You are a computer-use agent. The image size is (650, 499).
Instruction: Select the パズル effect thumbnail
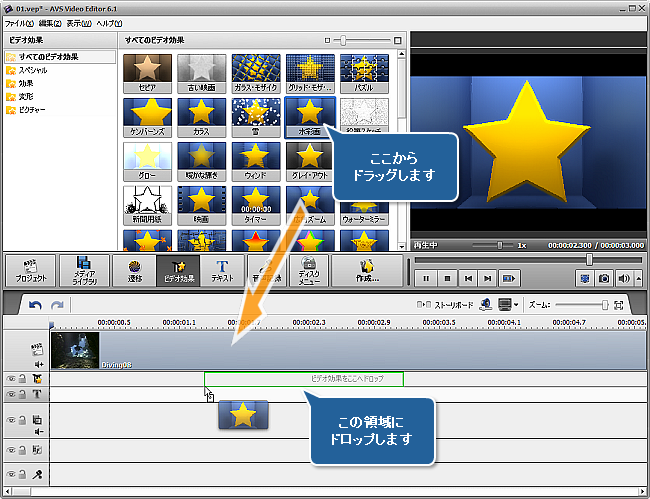[x=364, y=73]
